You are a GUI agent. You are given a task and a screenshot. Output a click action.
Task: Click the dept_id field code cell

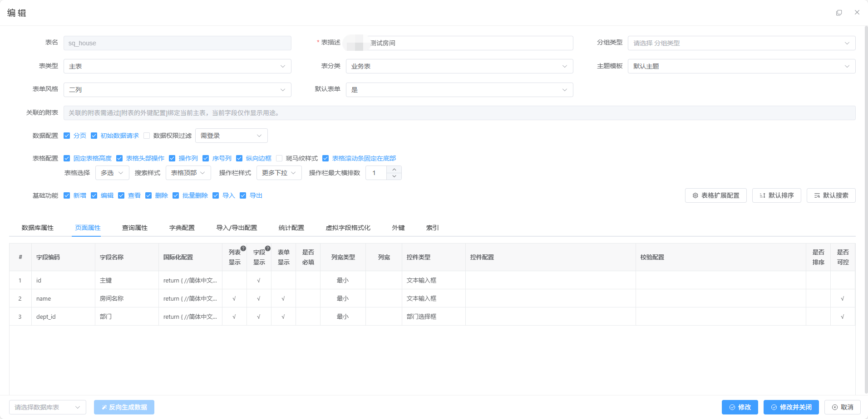pos(63,317)
